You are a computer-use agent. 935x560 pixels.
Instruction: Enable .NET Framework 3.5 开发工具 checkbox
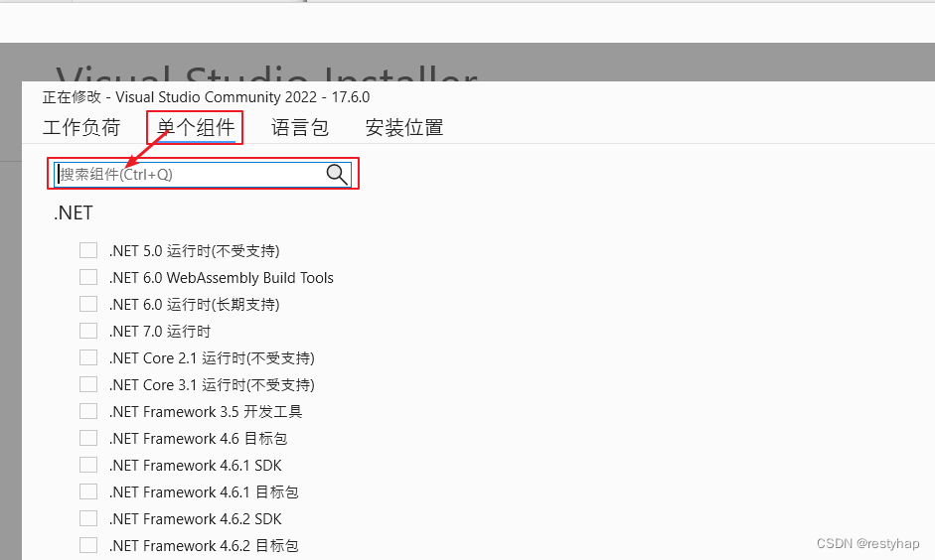[88, 411]
